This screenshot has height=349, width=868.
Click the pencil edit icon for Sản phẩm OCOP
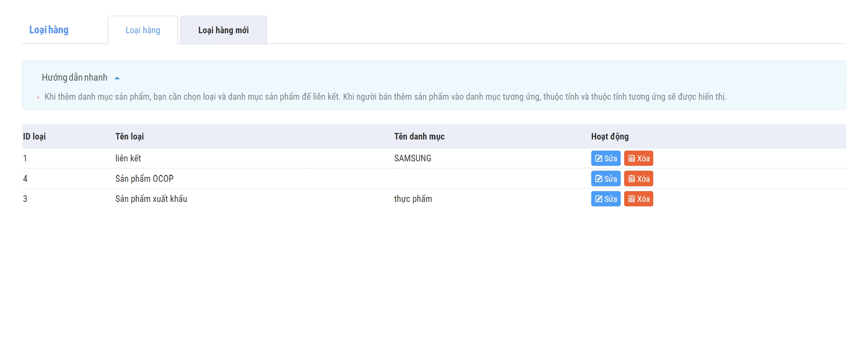[598, 179]
